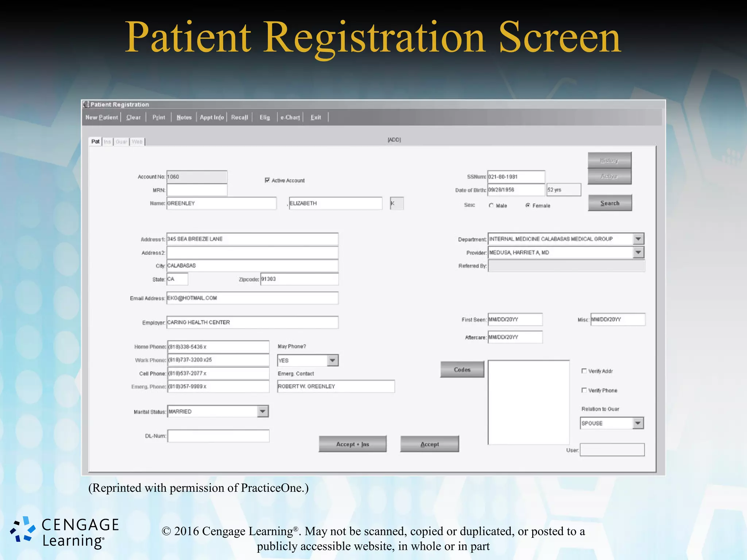Open the May Phone dropdown showing YES
This screenshot has width=747, height=560.
[332, 360]
